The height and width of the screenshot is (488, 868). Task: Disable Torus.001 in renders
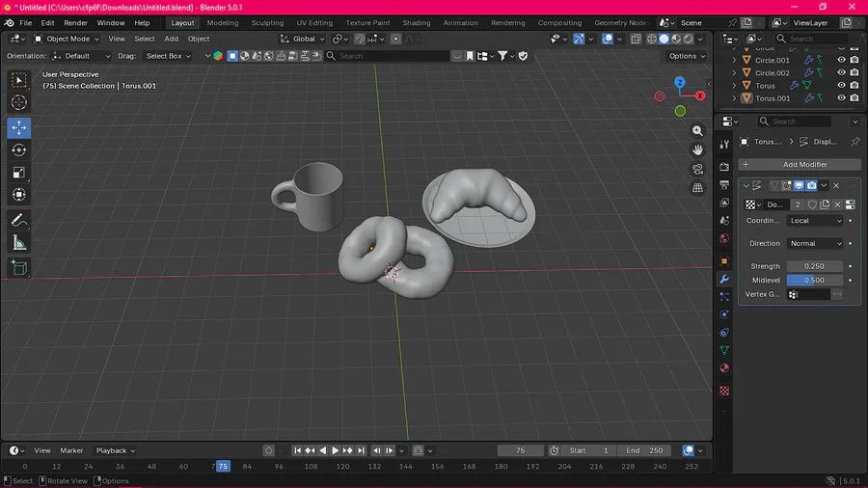click(854, 98)
